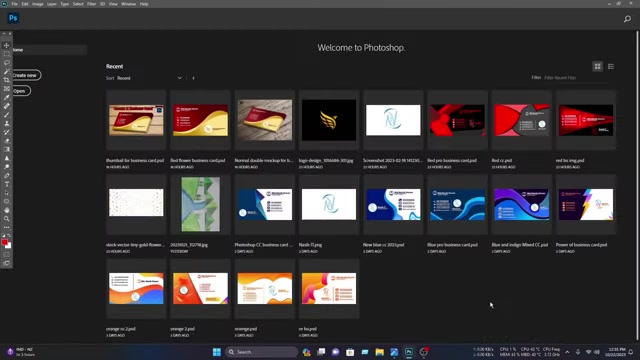Viewport: 640px width, 360px height.
Task: Select the Hand tool
Action: [x=7, y=210]
